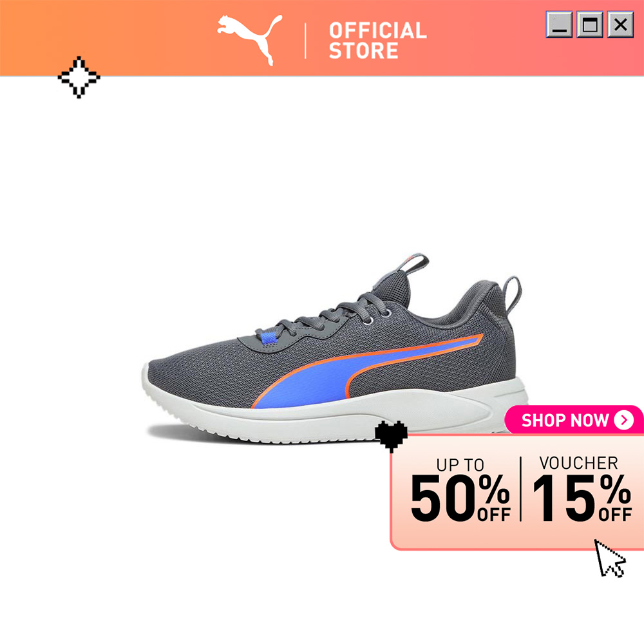The width and height of the screenshot is (644, 644).
Task: Click the SHOP NOW pink button
Action: (574, 420)
